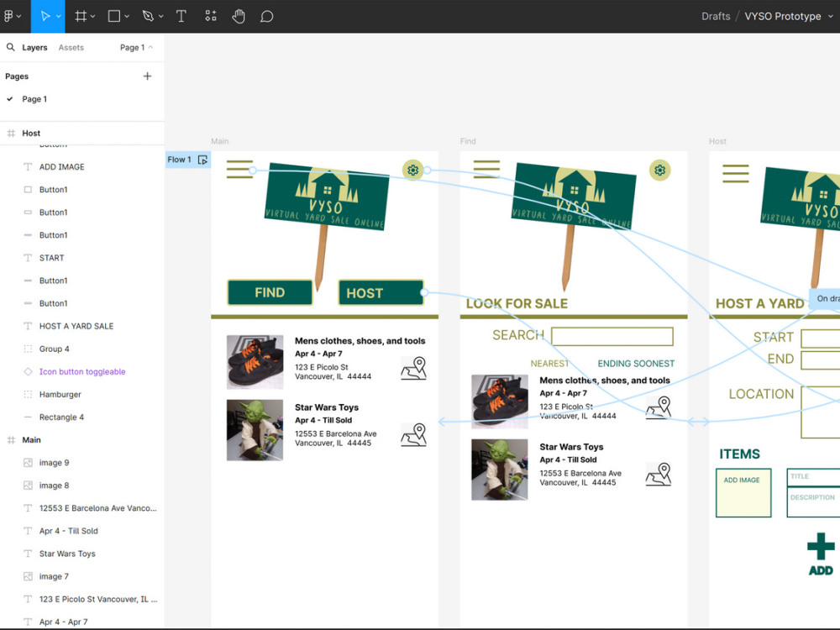
Task: Click hamburger menu in Main frame
Action: [239, 170]
